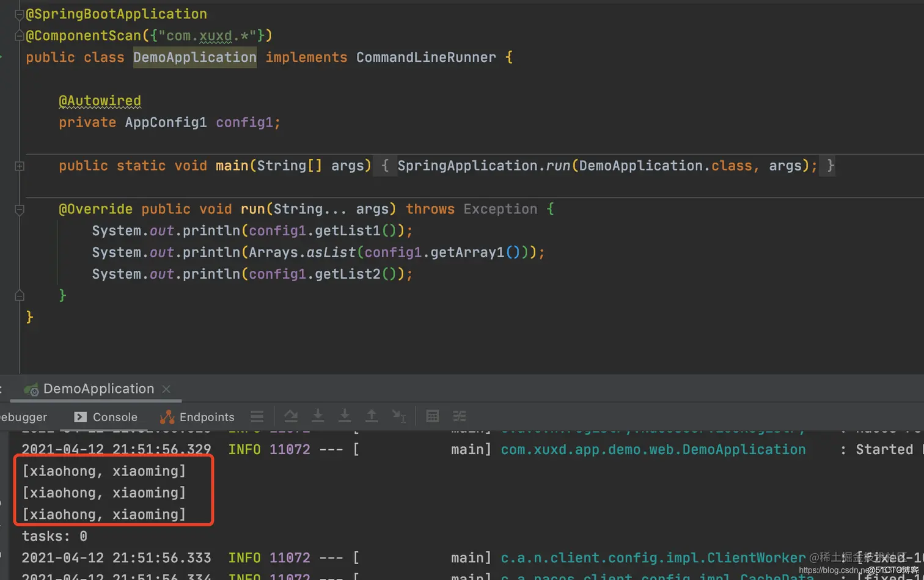Click the "tasks: 0" console output line
Viewport: 924px width, 580px height.
click(54, 537)
